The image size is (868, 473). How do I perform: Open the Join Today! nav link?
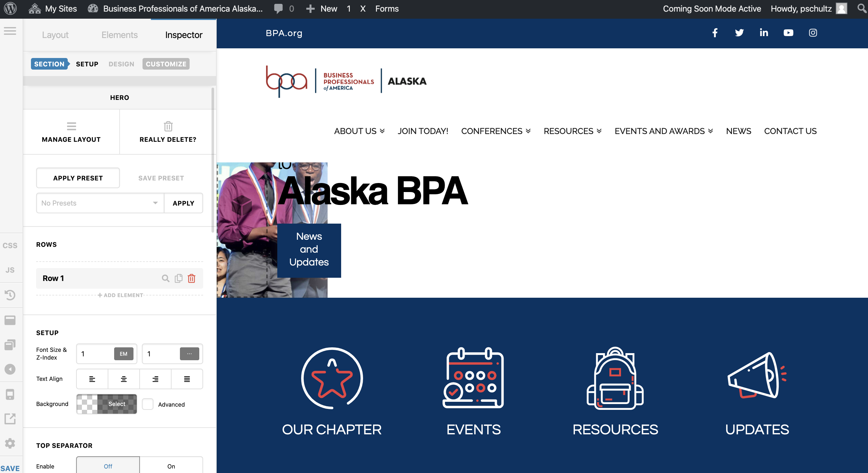coord(422,131)
